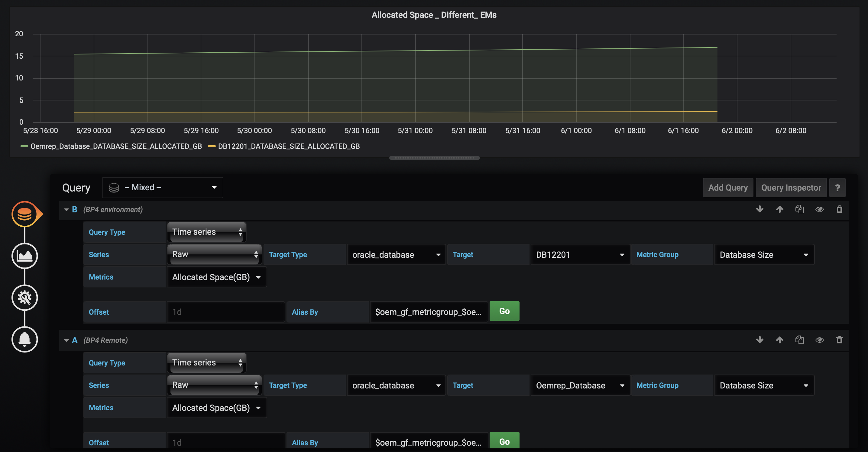868x452 pixels.
Task: Open Target Type dropdown in query A
Action: (x=396, y=385)
